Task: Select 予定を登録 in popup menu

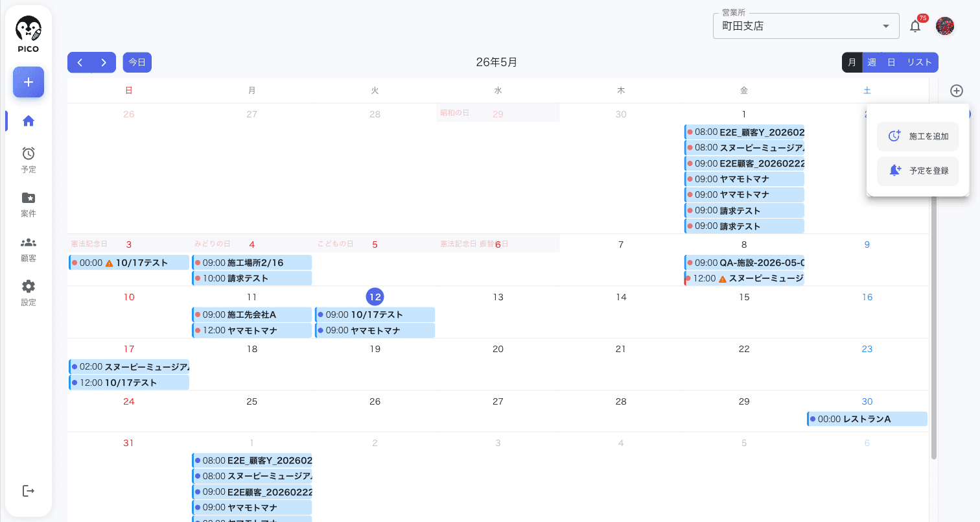Action: click(918, 171)
